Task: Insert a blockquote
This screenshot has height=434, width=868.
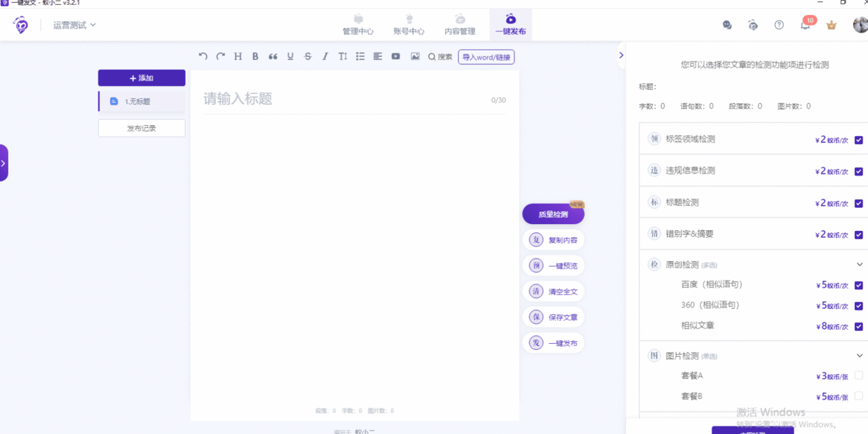Action: coord(272,57)
